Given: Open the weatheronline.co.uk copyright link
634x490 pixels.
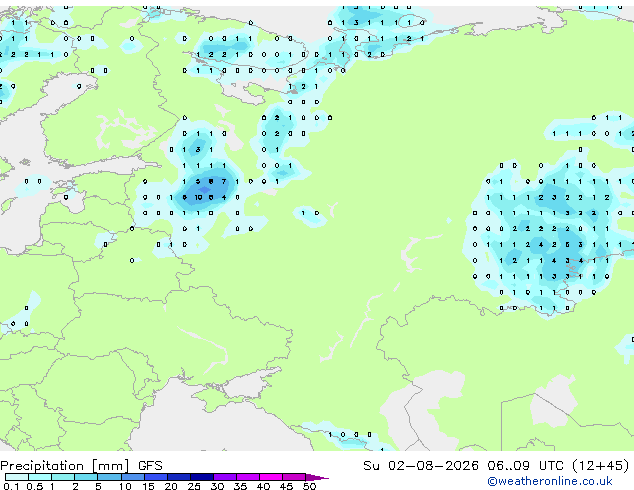Looking at the screenshot, I should tap(549, 481).
